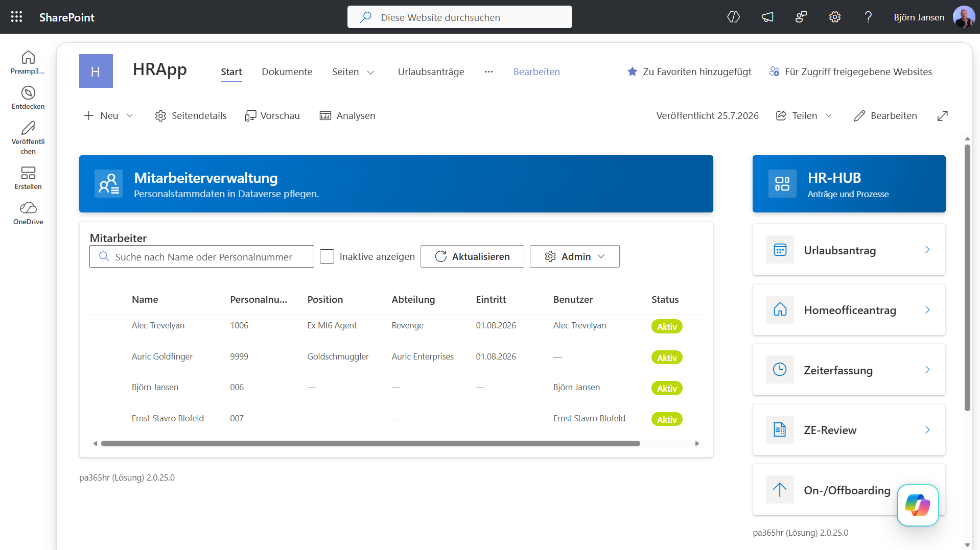Open the Admin dropdown menu
This screenshot has height=550, width=980.
[574, 256]
